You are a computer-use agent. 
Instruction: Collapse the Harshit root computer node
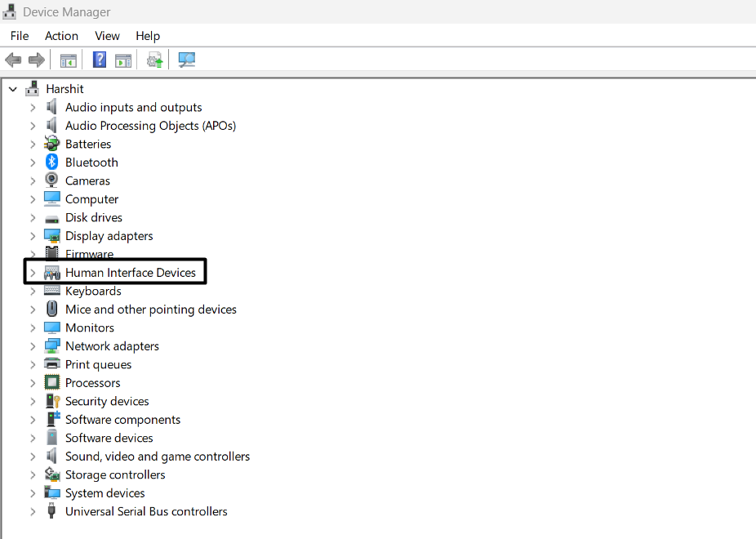click(13, 89)
